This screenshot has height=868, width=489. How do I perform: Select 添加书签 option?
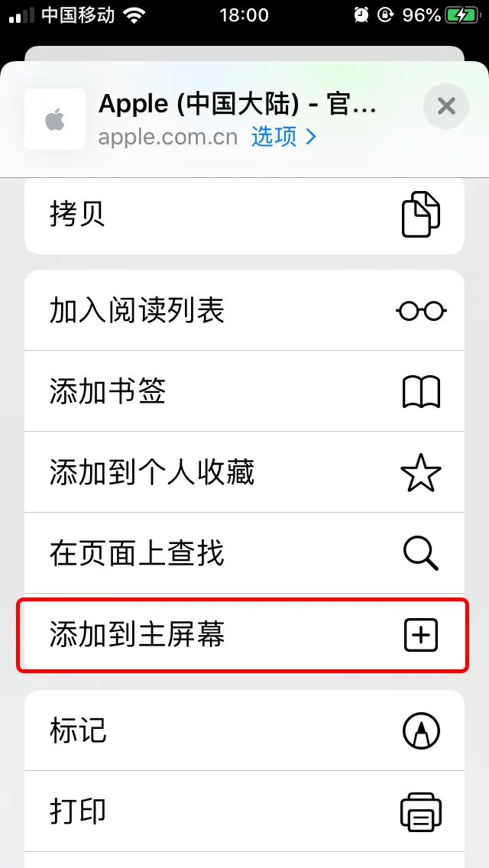coord(244,390)
